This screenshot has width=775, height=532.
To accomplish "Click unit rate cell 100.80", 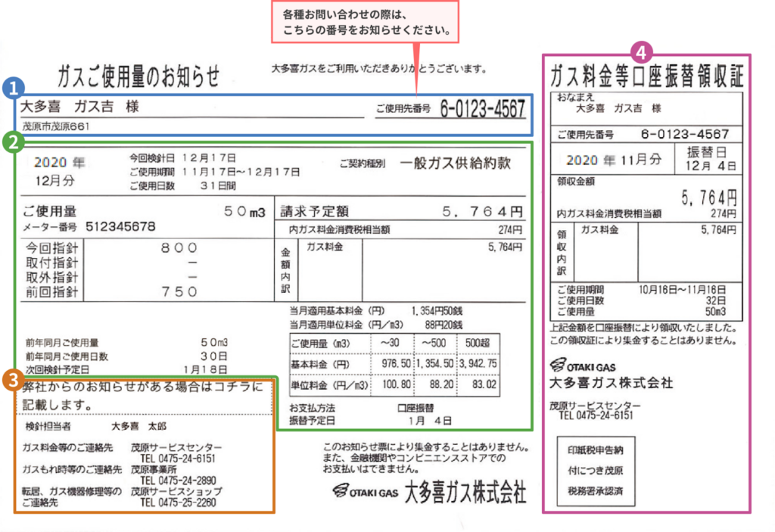I will tap(397, 384).
